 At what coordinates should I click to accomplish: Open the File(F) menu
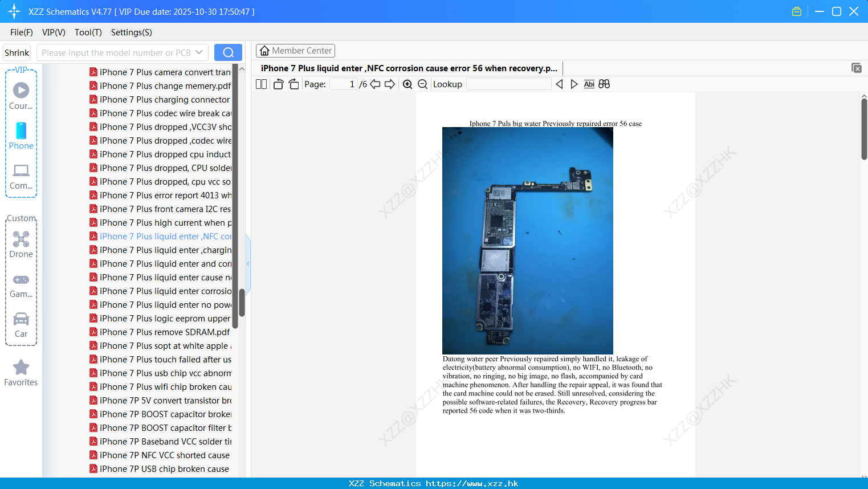click(x=22, y=32)
